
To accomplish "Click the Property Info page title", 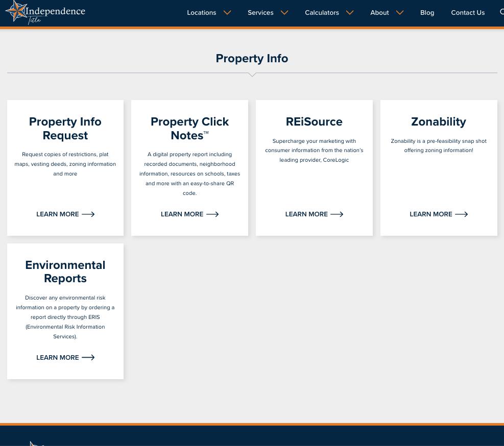I will 252,59.
